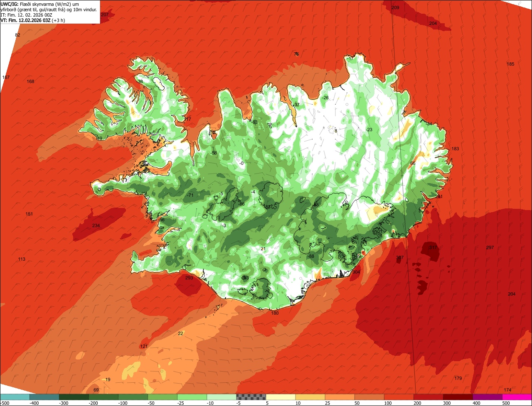Click the light green -25 to -10 legend swatch
This screenshot has width=532, height=406.
click(x=192, y=397)
